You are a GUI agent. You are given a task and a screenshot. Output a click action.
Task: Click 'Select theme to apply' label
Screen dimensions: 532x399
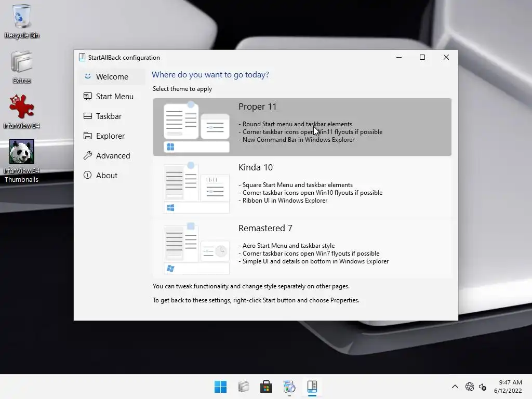[182, 89]
